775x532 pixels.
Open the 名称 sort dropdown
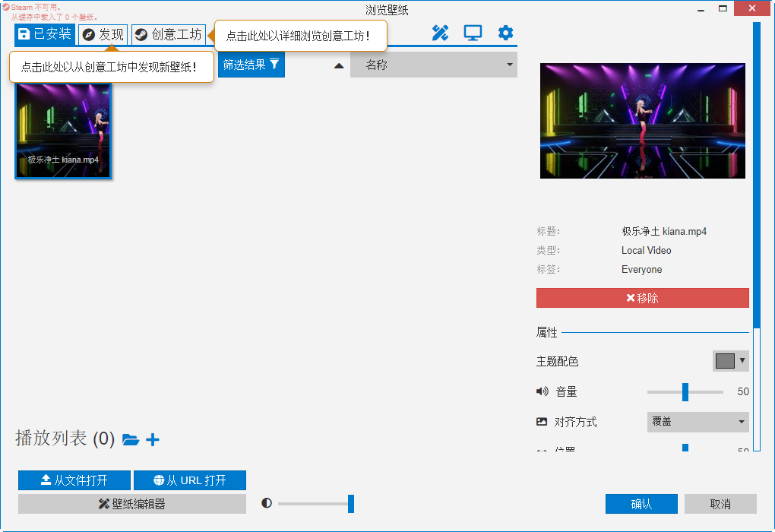(433, 65)
